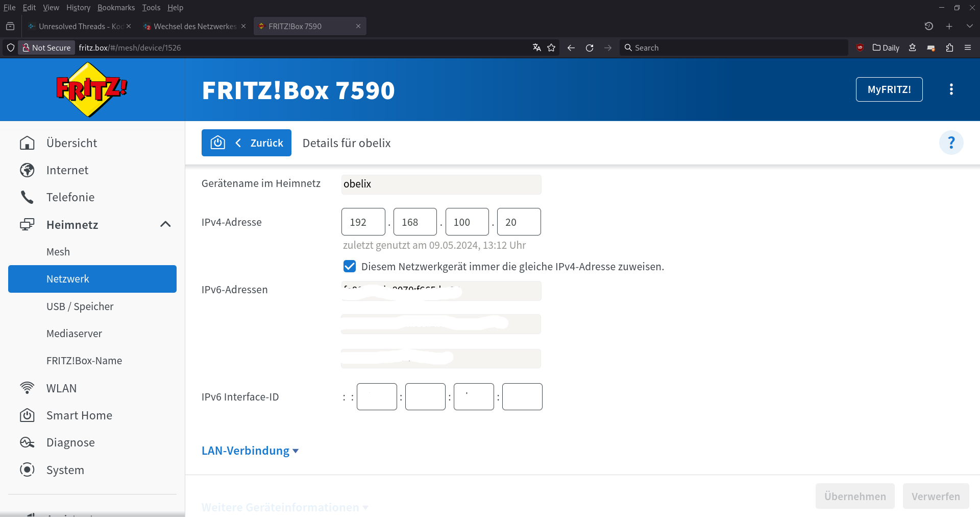List all tabs dropdown arrow
Image resolution: width=980 pixels, height=517 pixels.
click(x=970, y=26)
